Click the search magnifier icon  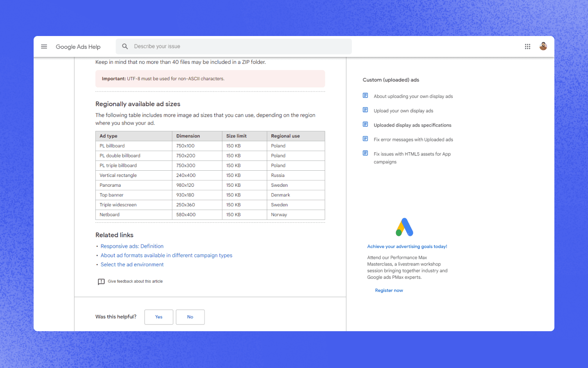125,47
